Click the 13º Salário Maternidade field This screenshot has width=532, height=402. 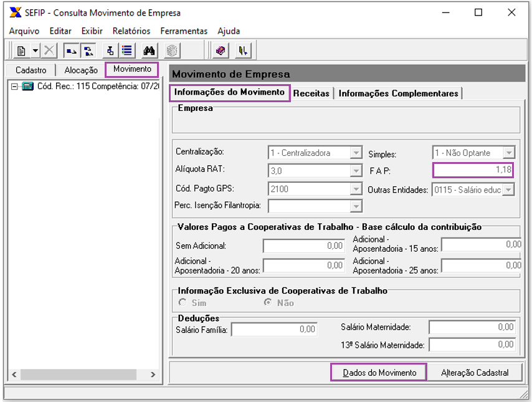click(x=472, y=345)
